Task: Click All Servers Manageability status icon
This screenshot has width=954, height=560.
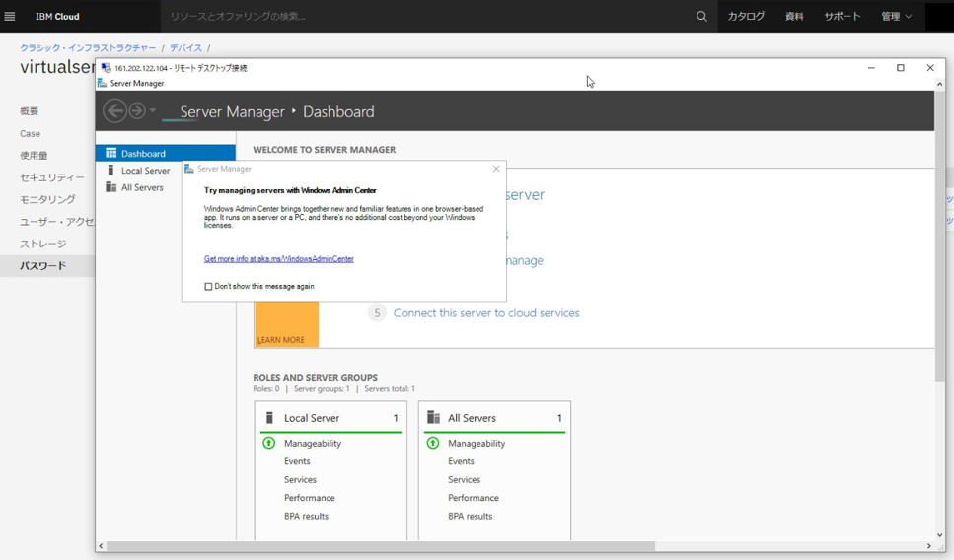Action: coord(433,444)
